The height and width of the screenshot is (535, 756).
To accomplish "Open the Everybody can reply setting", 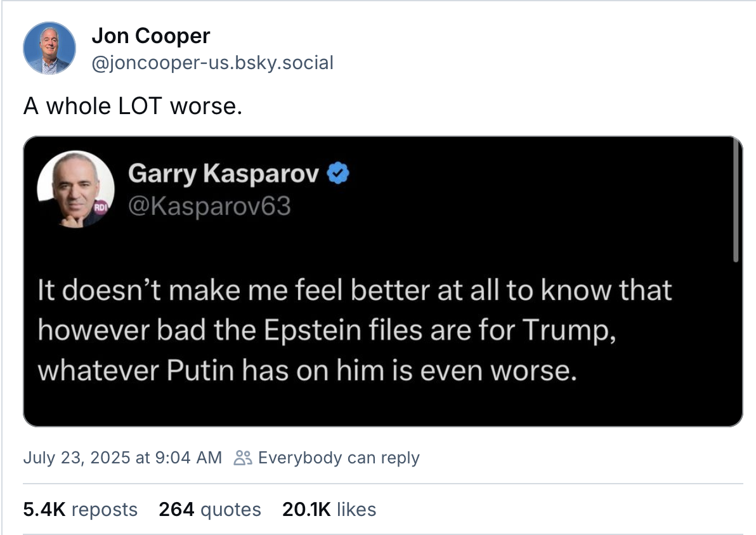I will (327, 458).
